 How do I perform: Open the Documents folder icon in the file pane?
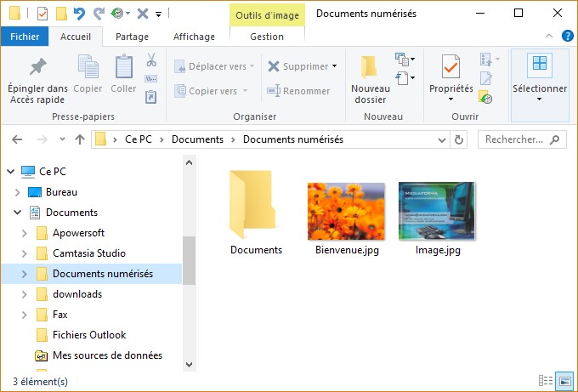pyautogui.click(x=255, y=204)
